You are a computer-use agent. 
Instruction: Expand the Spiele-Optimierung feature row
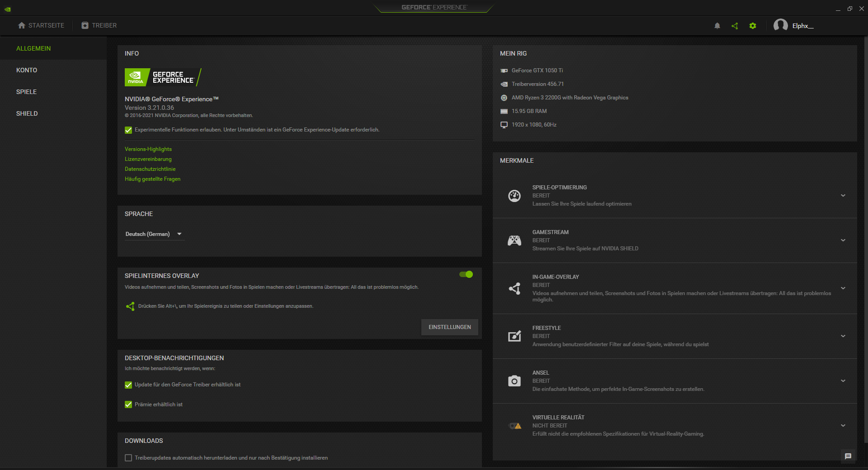843,196
